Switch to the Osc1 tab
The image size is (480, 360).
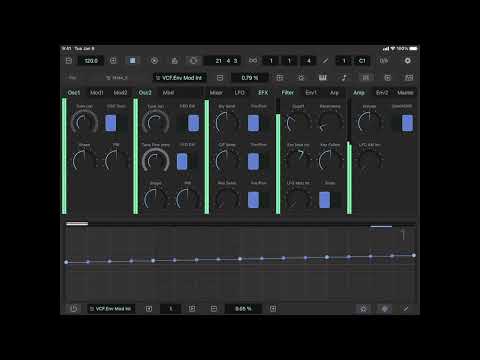(x=74, y=93)
